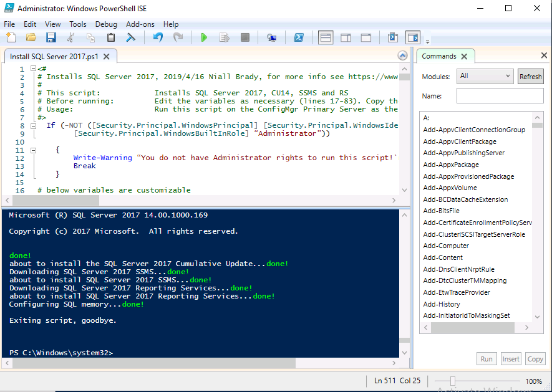Close the Commands tab with its X

pos(464,56)
